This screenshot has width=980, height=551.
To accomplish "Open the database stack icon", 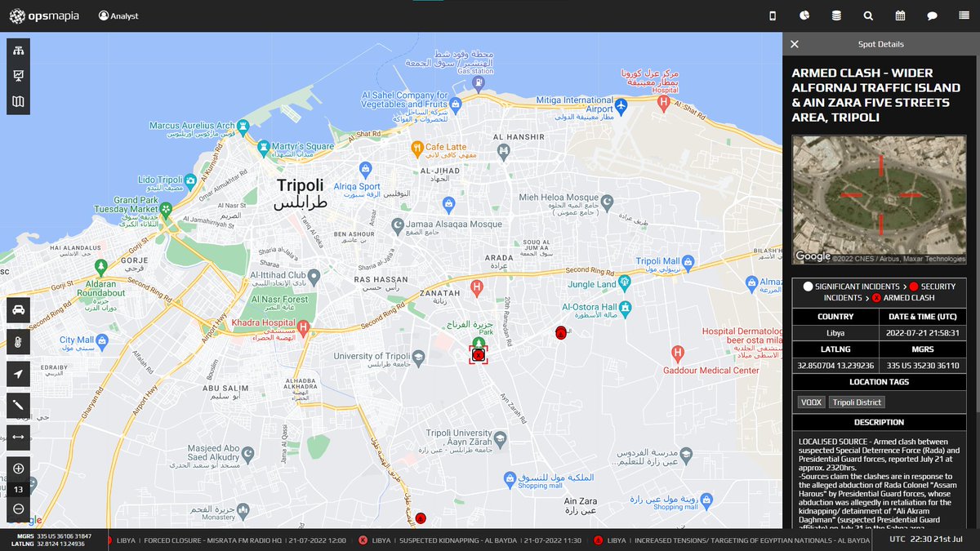I will point(836,16).
